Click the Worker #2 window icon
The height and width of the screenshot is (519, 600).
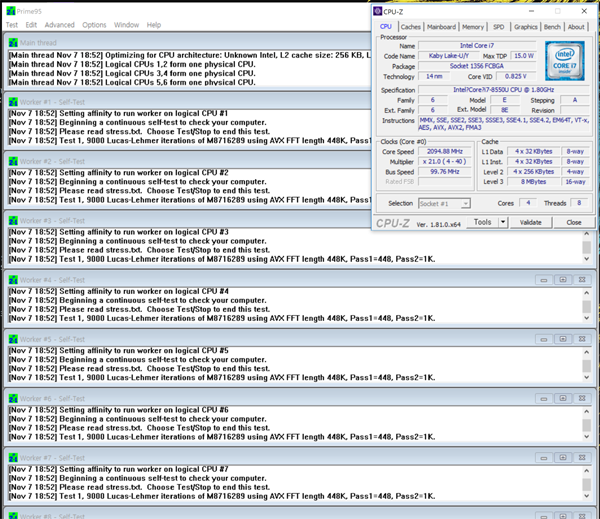[x=13, y=161]
